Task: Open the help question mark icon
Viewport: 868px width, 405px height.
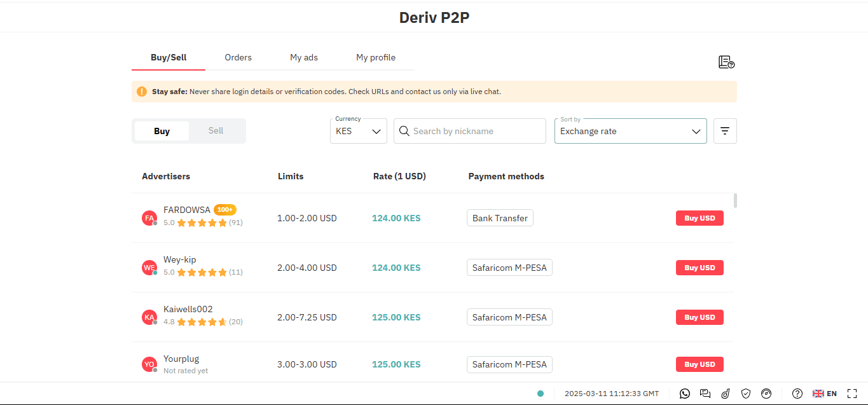Action: [797, 394]
